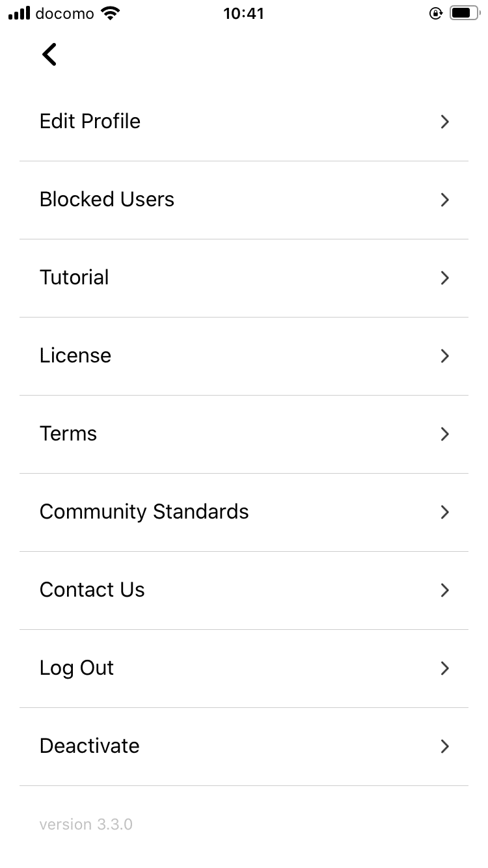Open the Terms page
This screenshot has height=868, width=488.
click(x=244, y=434)
